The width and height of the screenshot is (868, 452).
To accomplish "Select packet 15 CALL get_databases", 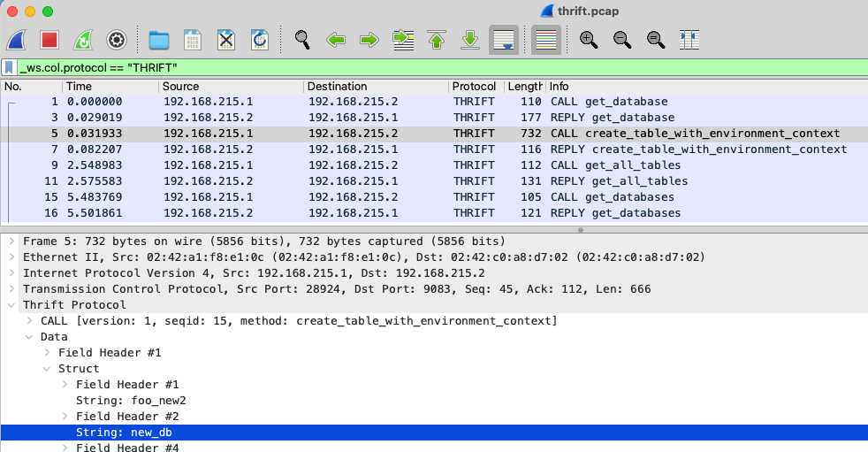I will (434, 197).
